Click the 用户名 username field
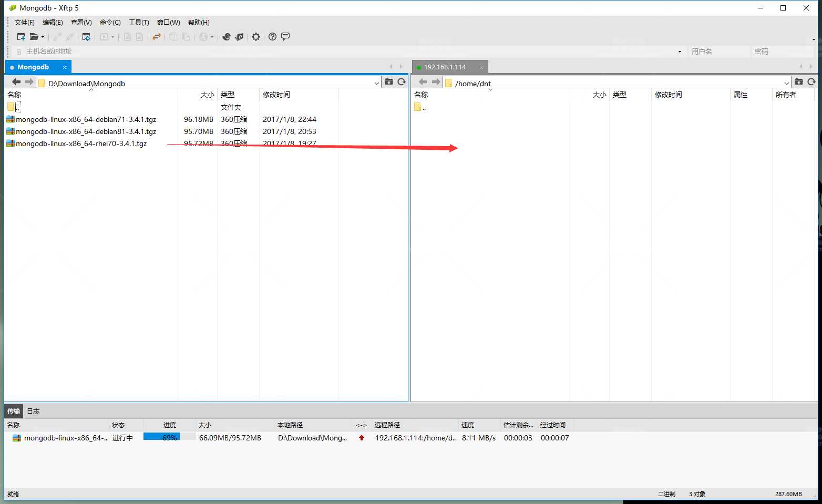The height and width of the screenshot is (504, 822). 718,52
